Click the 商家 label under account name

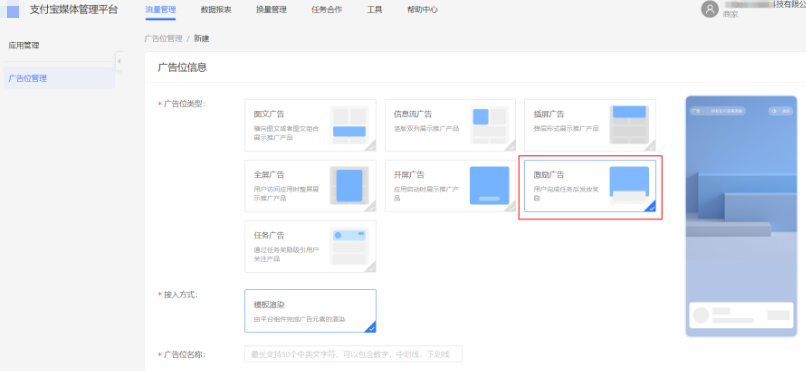click(730, 14)
